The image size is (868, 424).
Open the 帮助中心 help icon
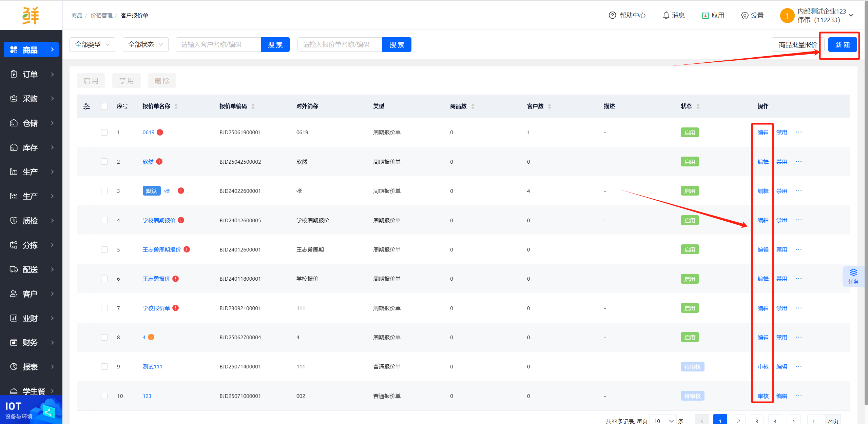[612, 15]
